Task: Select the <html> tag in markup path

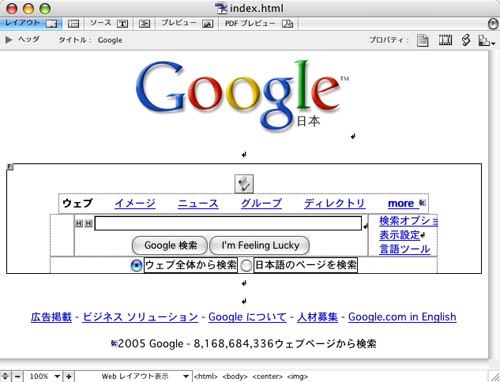Action: pyautogui.click(x=206, y=377)
